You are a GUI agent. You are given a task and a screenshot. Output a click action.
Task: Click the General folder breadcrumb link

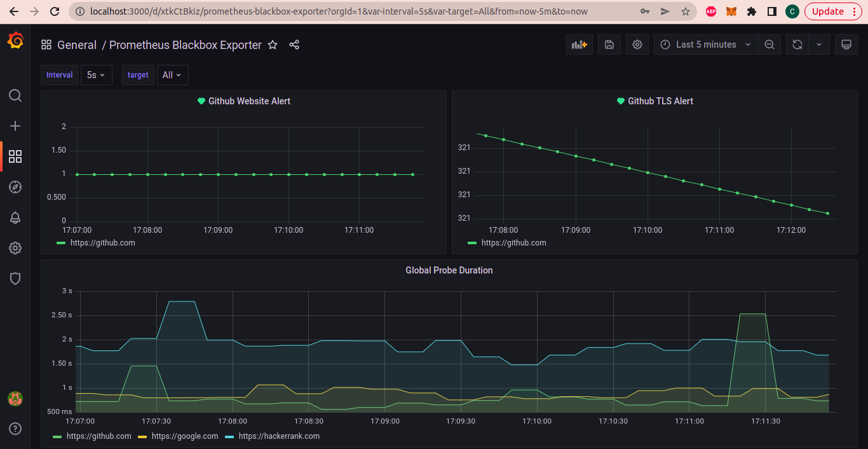coord(77,45)
